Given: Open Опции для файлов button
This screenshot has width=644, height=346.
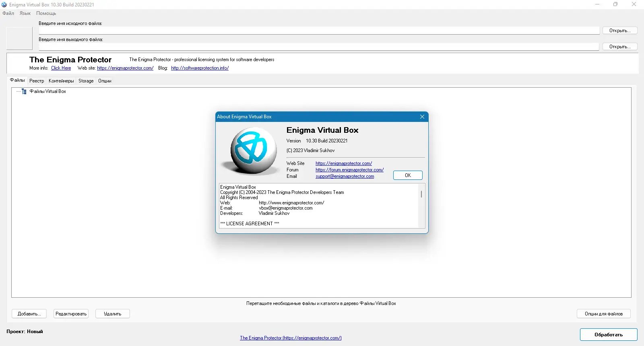Looking at the screenshot, I should coord(604,314).
